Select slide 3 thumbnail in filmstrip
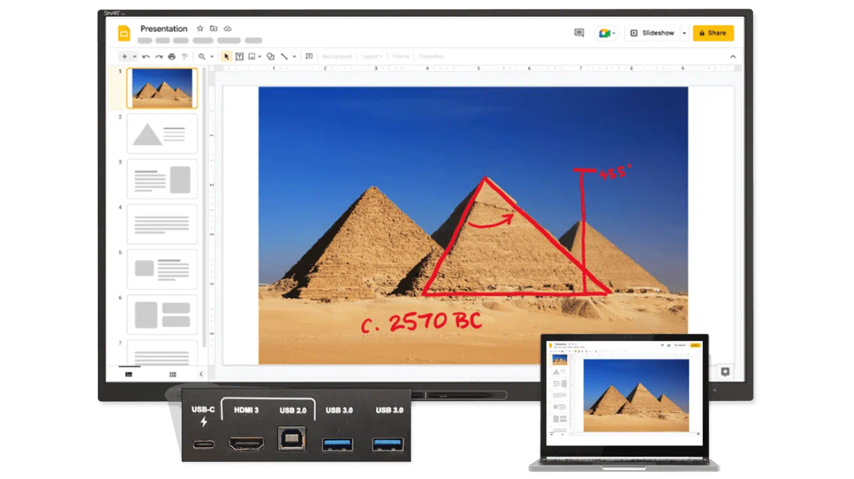 click(x=162, y=179)
